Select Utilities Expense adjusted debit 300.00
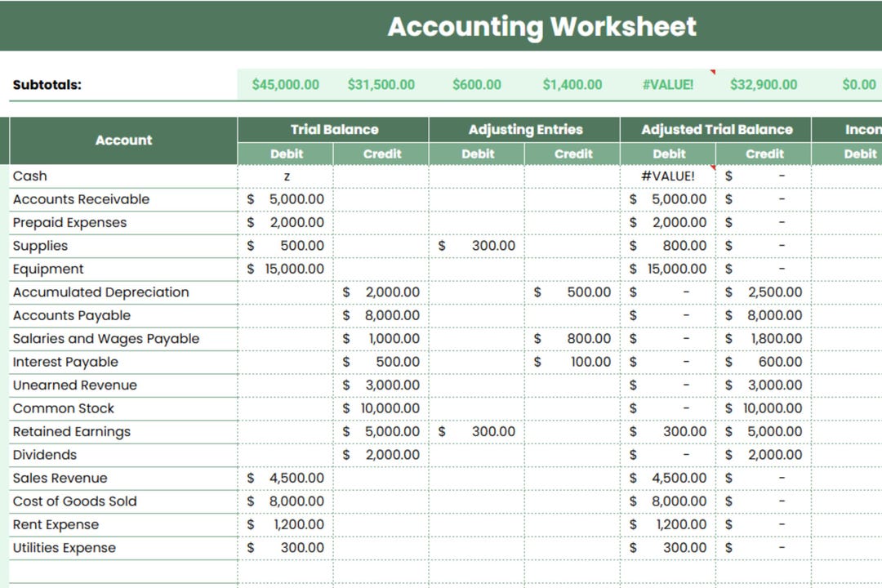 (x=668, y=547)
